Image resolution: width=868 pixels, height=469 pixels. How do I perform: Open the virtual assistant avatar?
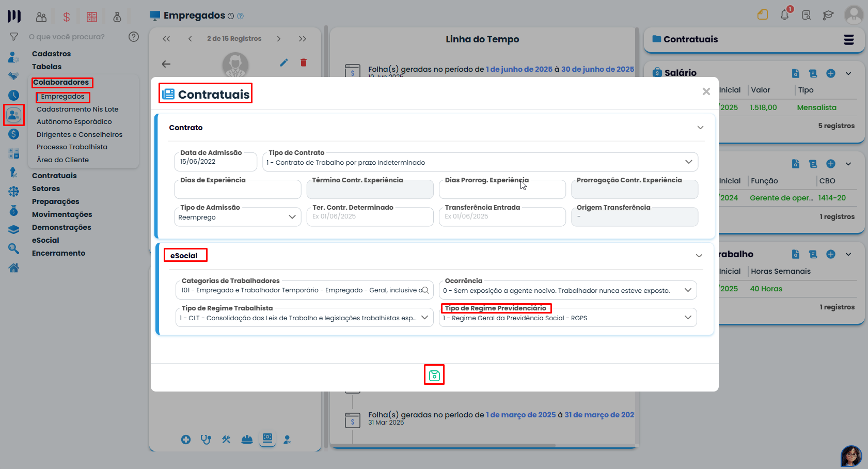851,456
